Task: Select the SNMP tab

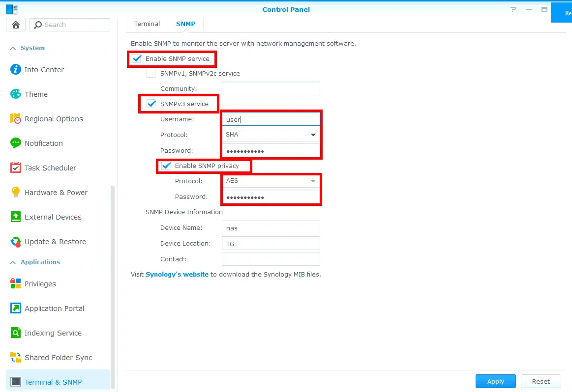Action: tap(185, 24)
